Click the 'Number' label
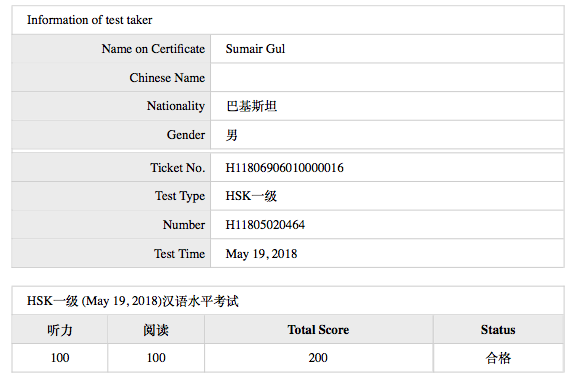 click(x=184, y=224)
